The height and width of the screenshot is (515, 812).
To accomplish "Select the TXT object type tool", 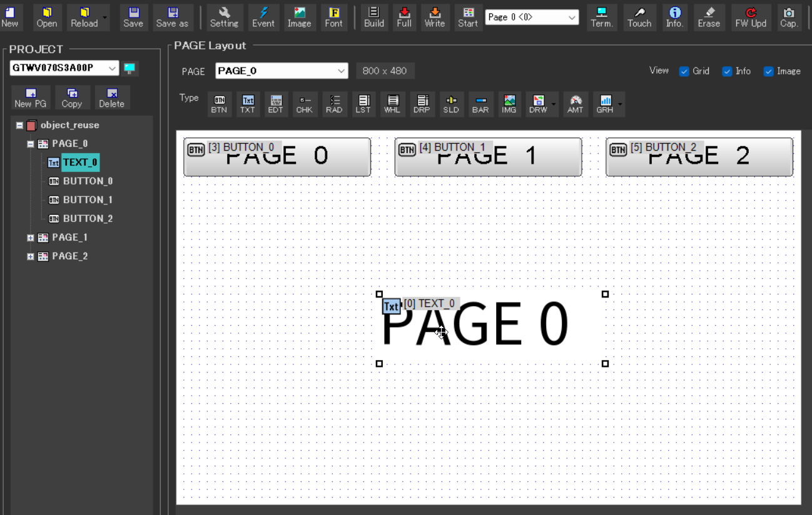I will pyautogui.click(x=248, y=104).
